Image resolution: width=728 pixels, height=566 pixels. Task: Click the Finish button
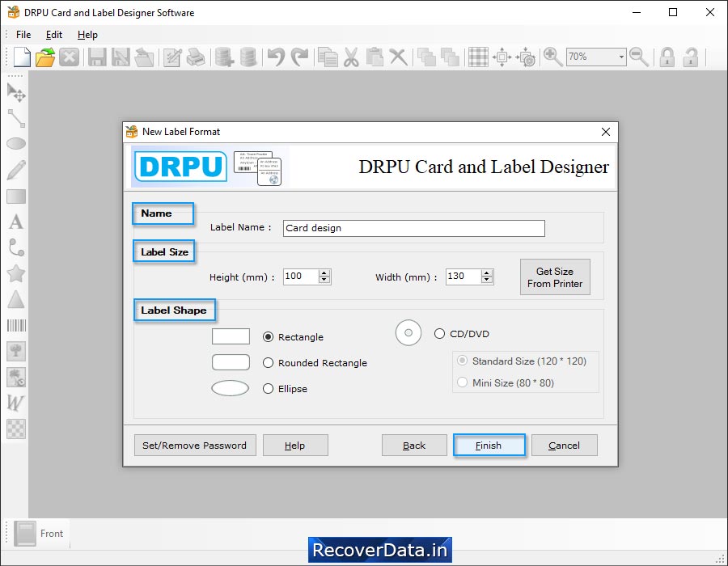click(489, 446)
